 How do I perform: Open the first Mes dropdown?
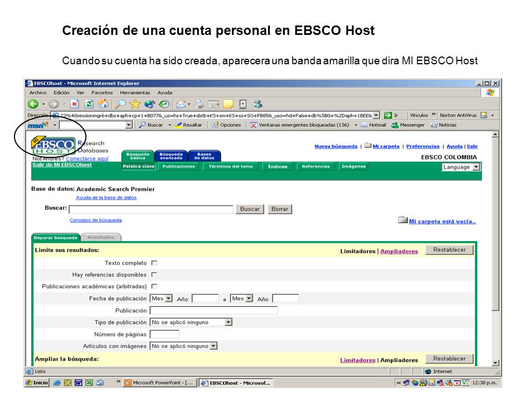coord(161,299)
